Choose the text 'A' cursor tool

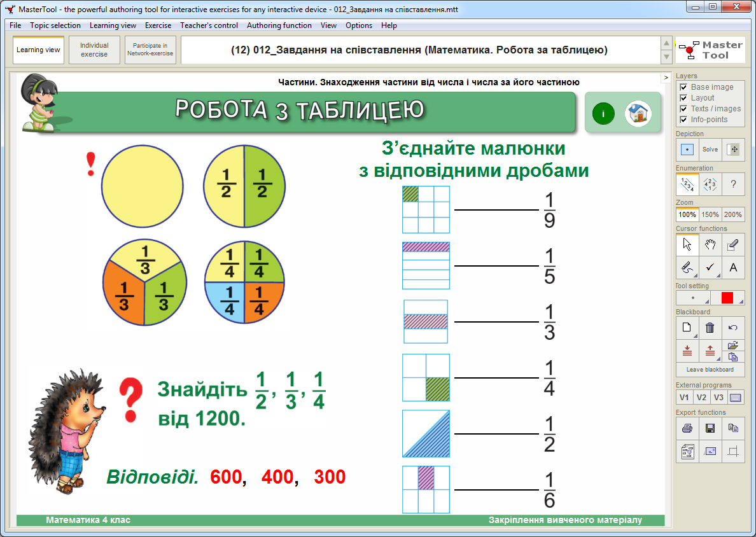pos(733,267)
